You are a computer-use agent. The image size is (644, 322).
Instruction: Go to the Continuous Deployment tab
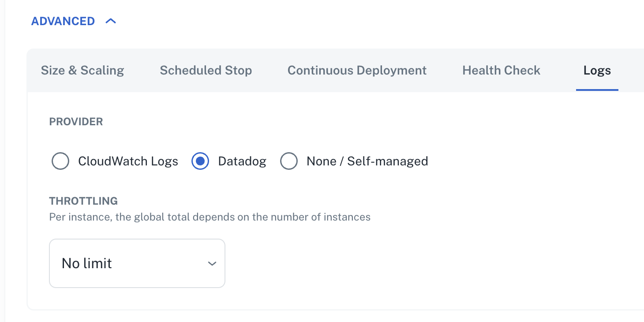coord(357,70)
